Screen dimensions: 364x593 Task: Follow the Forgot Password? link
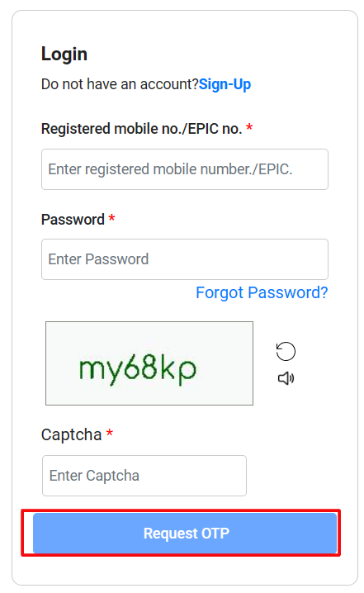262,292
